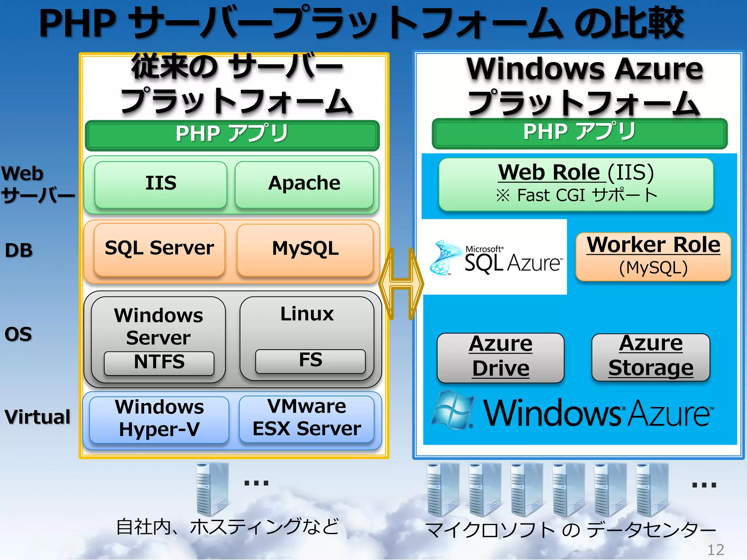Click the FS box under Linux
747x560 pixels.
[x=310, y=361]
